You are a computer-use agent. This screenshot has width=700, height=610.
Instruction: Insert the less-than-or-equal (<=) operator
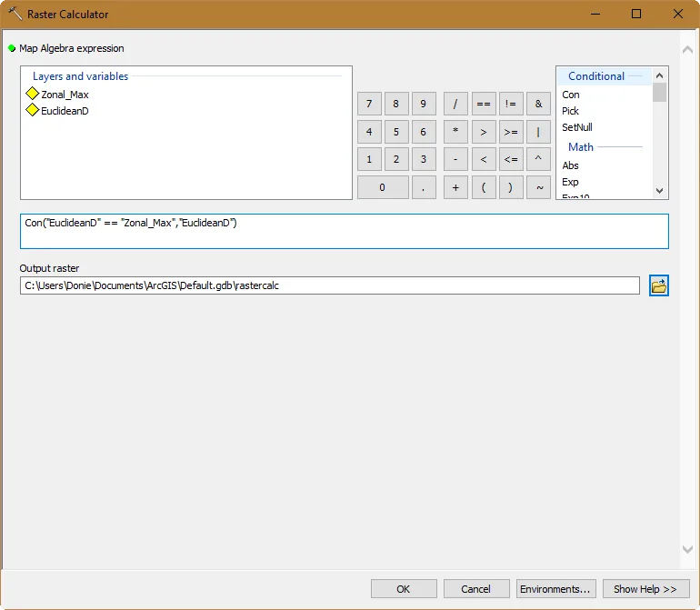(511, 159)
